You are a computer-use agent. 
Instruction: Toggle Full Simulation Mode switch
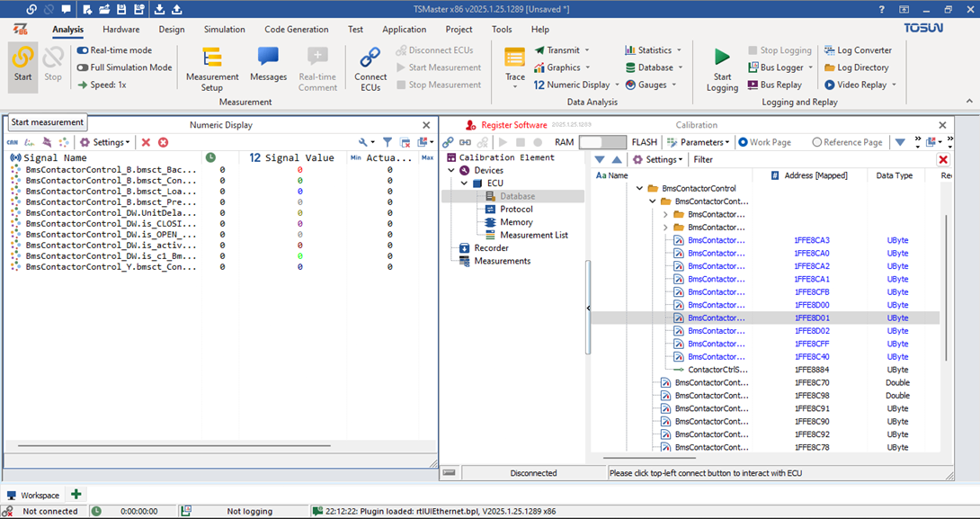pyautogui.click(x=83, y=67)
